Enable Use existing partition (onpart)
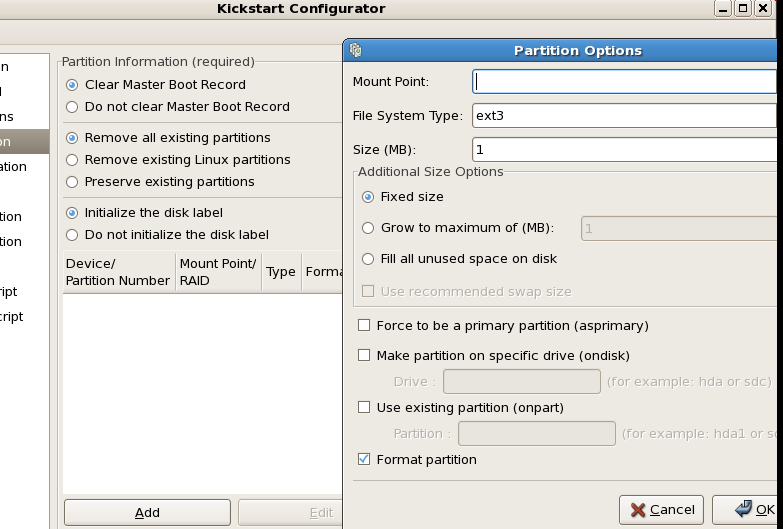 point(364,408)
